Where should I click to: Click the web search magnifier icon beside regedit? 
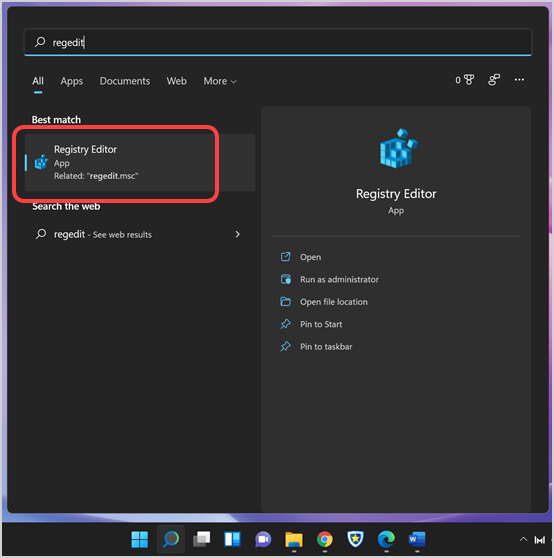click(x=41, y=234)
